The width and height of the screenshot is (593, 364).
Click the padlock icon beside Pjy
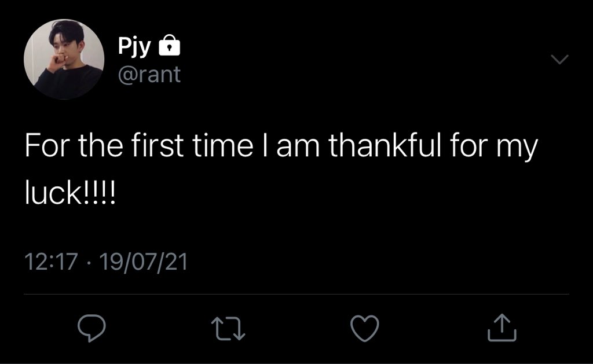pos(169,46)
